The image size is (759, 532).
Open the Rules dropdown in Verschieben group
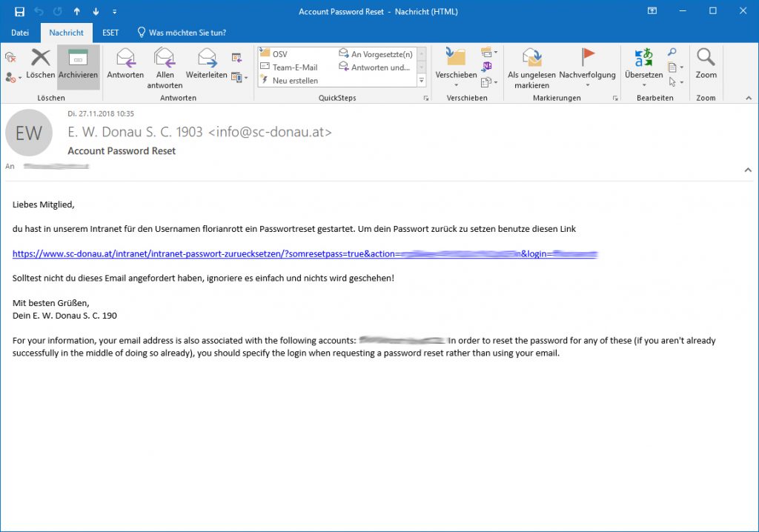(x=489, y=52)
